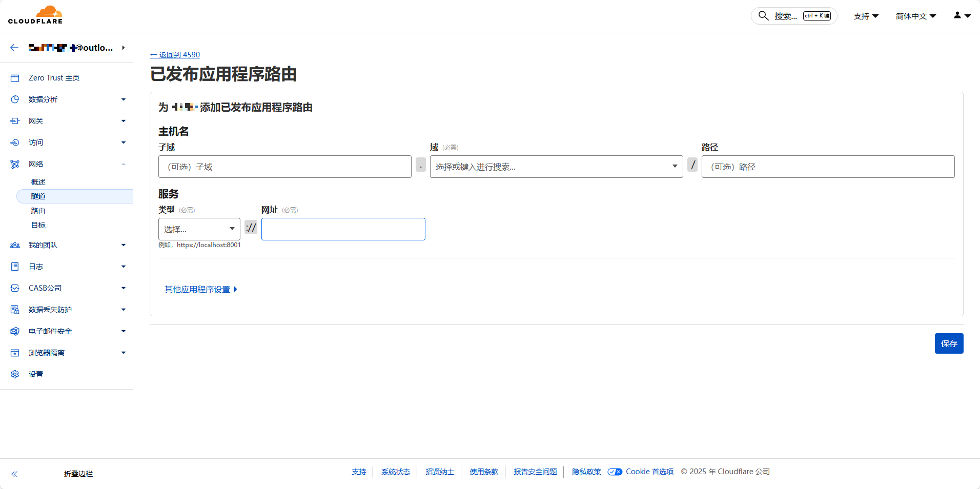Click the Cloudflare logo
This screenshot has width=980, height=489.
pos(35,15)
